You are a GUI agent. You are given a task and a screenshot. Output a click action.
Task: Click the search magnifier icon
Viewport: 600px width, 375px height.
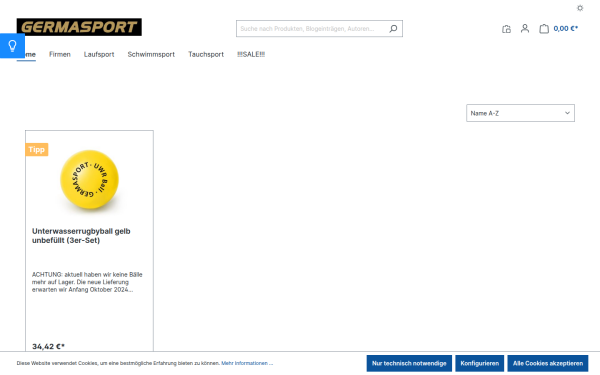(x=393, y=29)
